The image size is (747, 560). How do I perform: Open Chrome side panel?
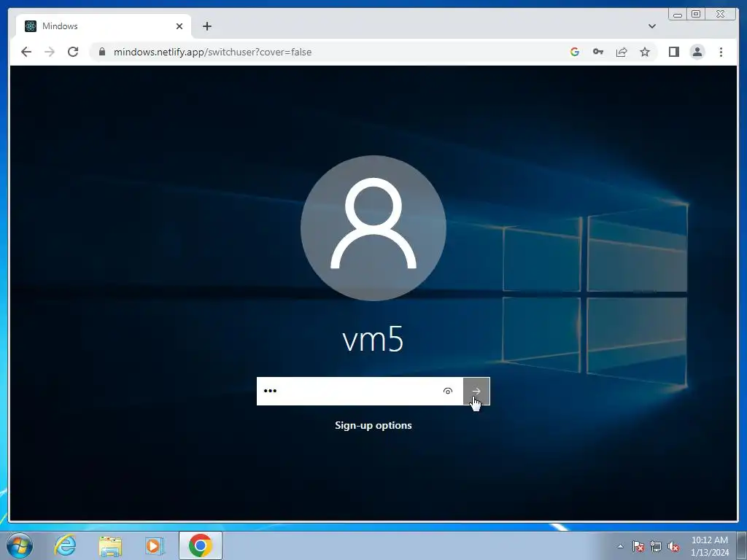(673, 52)
